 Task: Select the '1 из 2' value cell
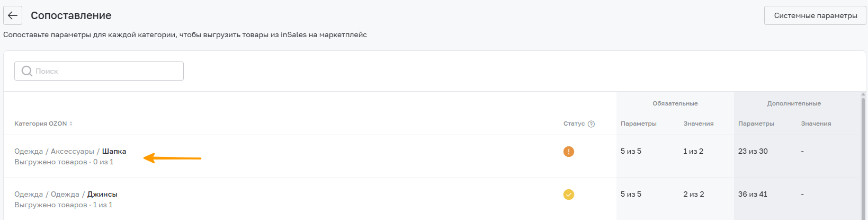[x=693, y=151]
